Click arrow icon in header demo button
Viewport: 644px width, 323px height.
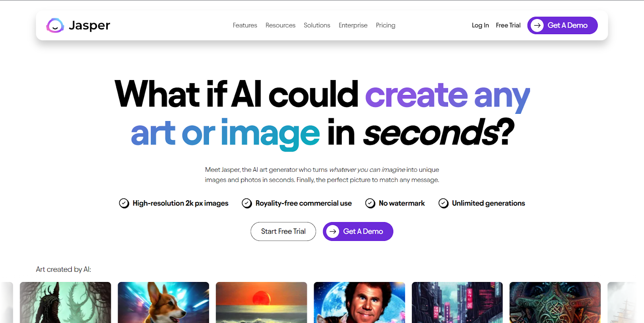click(x=537, y=25)
